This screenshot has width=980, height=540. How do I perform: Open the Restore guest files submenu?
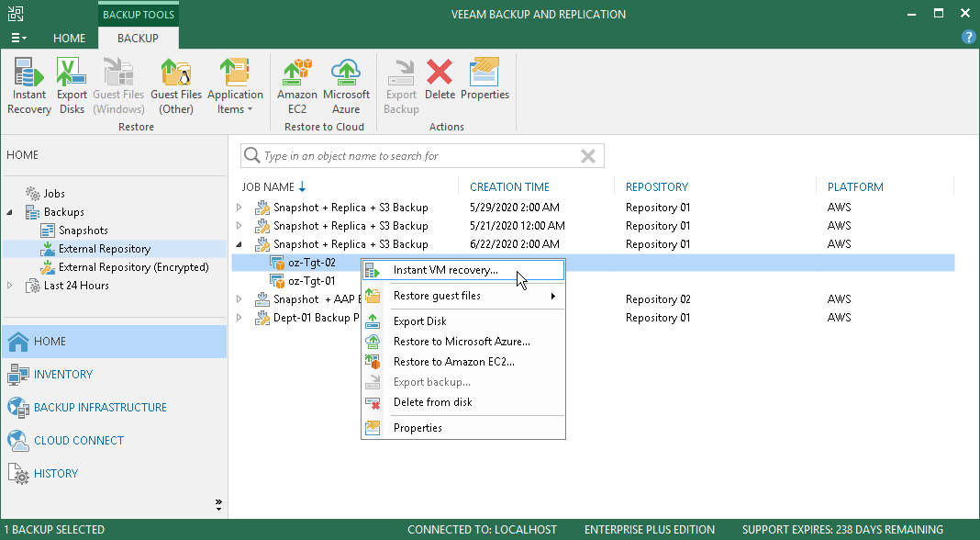pyautogui.click(x=463, y=296)
